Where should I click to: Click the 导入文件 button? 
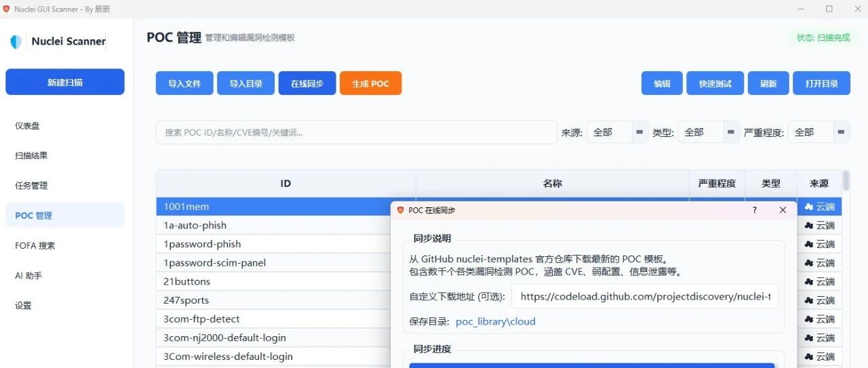(184, 83)
